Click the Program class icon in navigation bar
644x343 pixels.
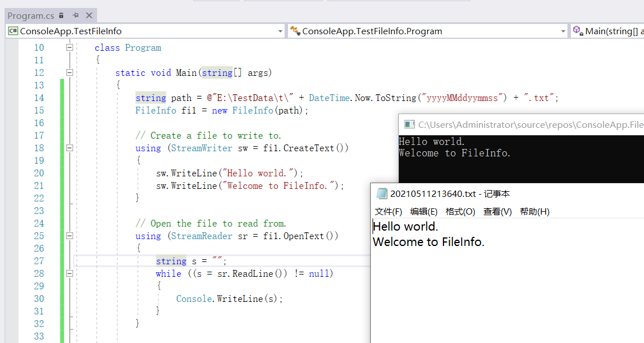point(296,30)
